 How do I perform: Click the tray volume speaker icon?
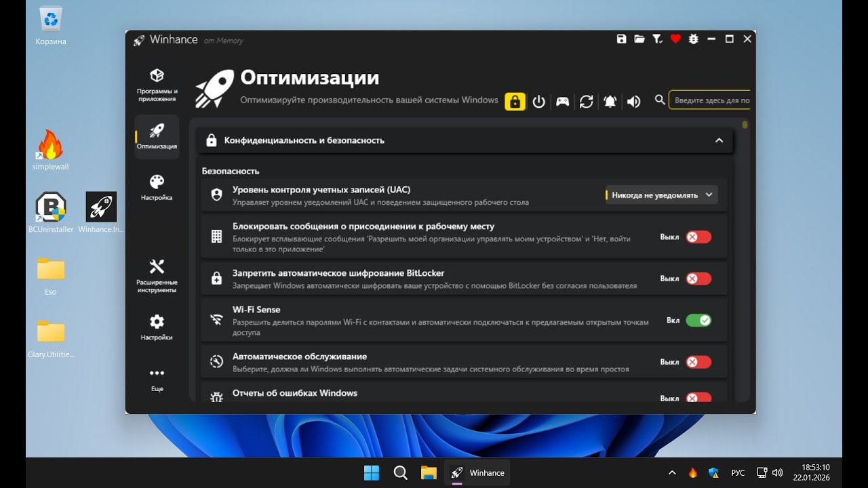(x=778, y=473)
